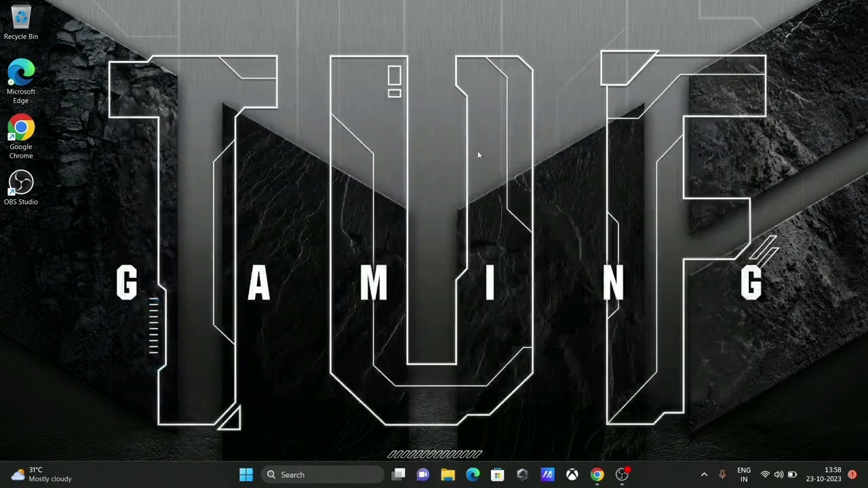Expand the hidden system tray icons

click(704, 474)
